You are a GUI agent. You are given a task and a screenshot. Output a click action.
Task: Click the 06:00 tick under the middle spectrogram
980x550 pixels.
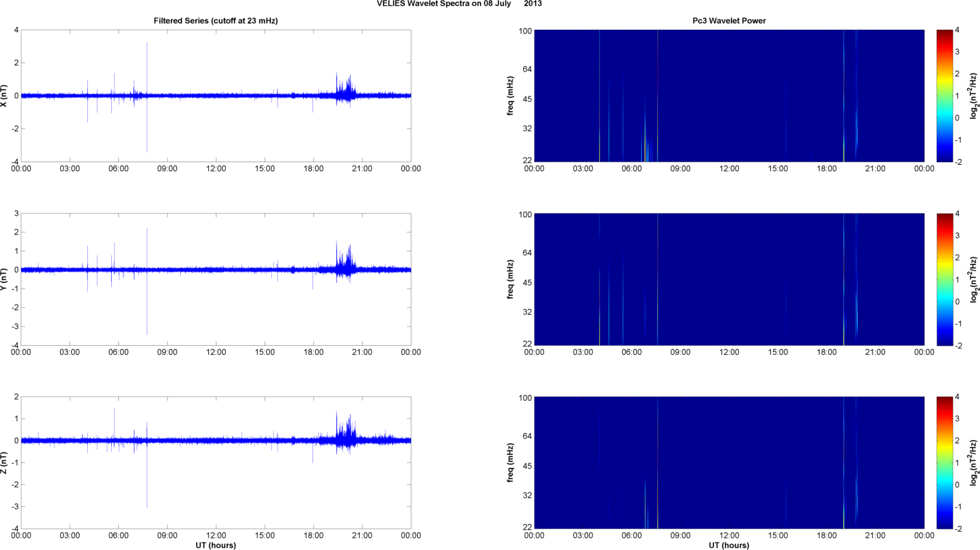tap(631, 352)
